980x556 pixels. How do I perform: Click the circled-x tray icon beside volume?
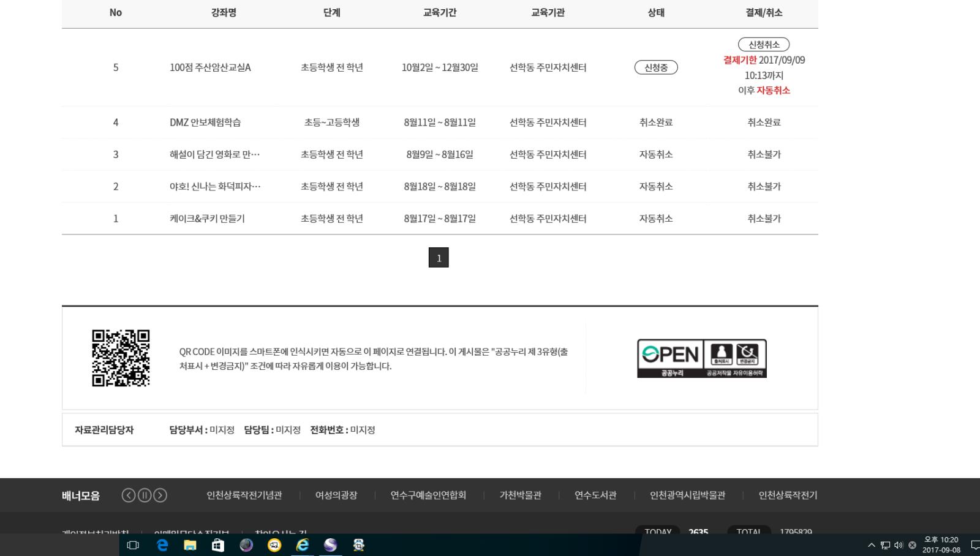[x=912, y=545]
